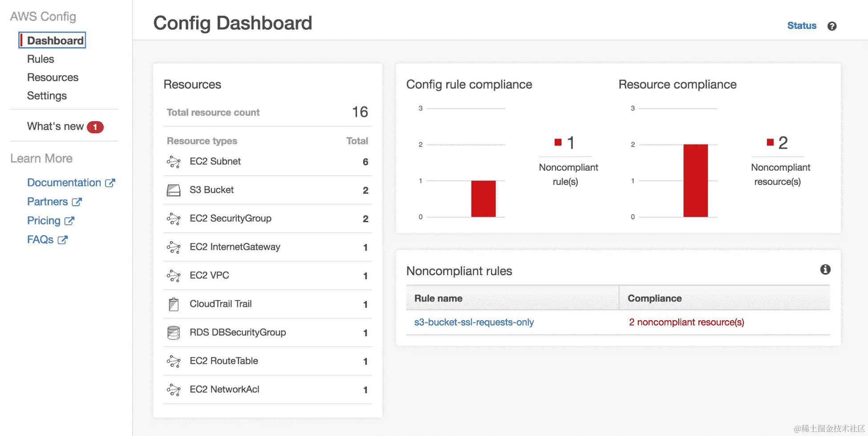The width and height of the screenshot is (868, 436).
Task: Open the s3-bucket-ssl-requests-only rule
Action: click(x=474, y=322)
